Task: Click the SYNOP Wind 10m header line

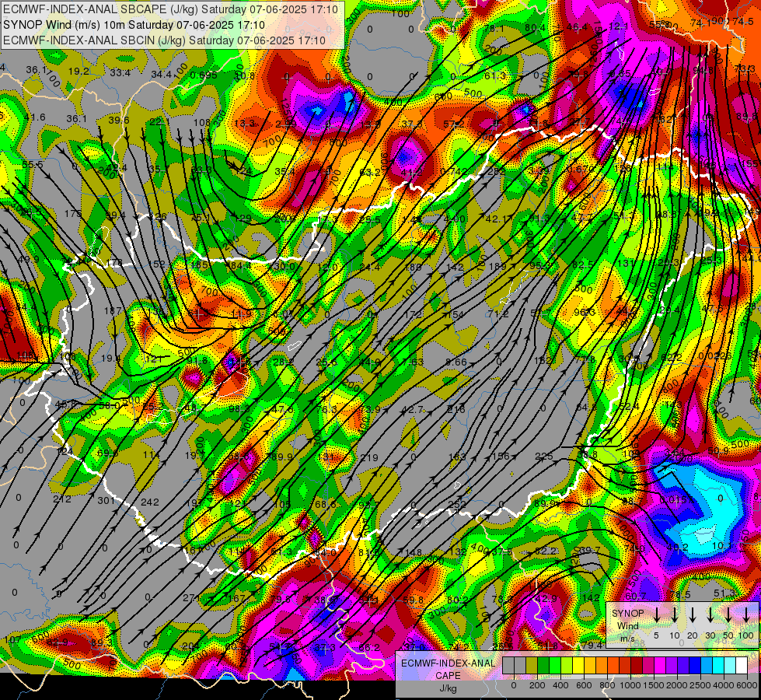Action: (134, 25)
